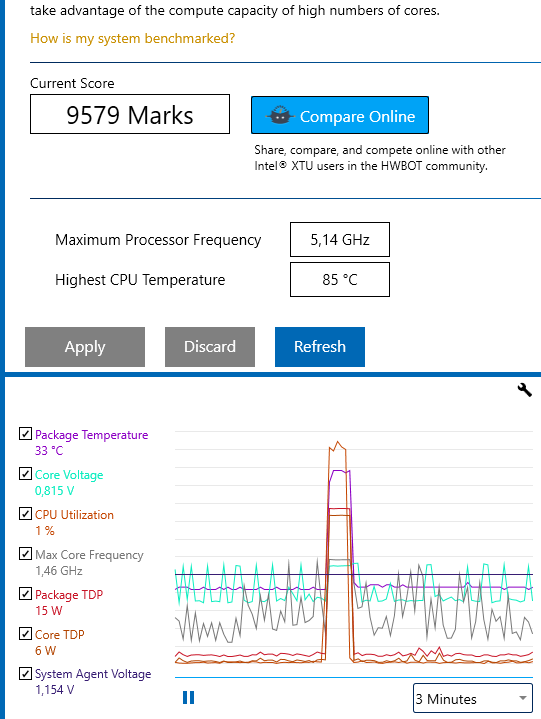Viewport: 541px width, 719px height.
Task: Click the 6 W core TDP reading
Action: tap(45, 651)
